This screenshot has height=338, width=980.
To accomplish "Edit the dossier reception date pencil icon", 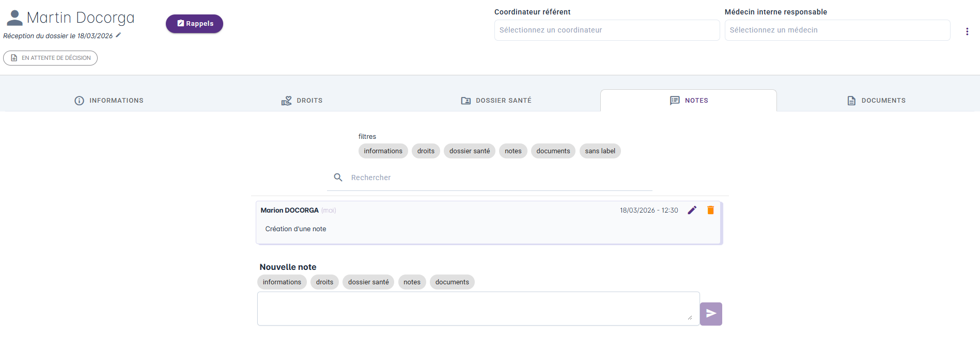I will [x=118, y=35].
